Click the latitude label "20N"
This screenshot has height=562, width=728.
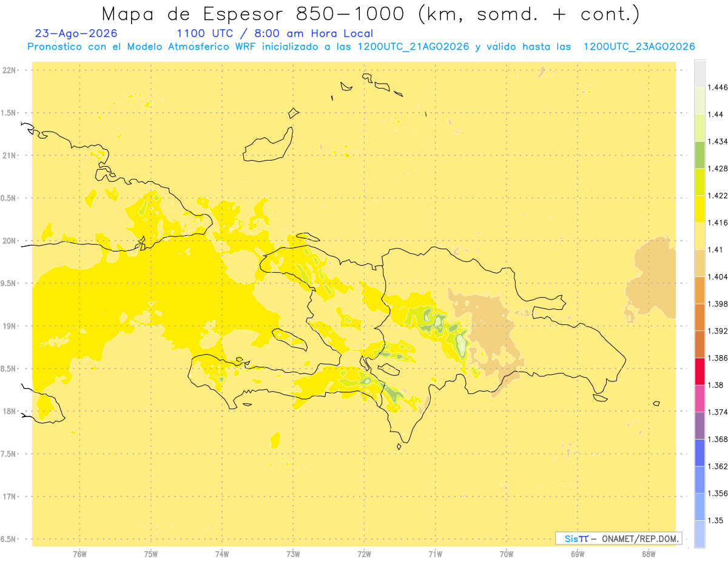tap(10, 241)
